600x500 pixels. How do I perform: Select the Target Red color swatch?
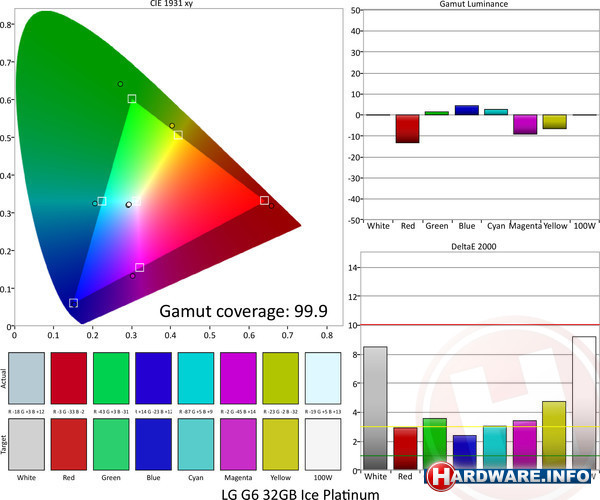click(x=69, y=444)
